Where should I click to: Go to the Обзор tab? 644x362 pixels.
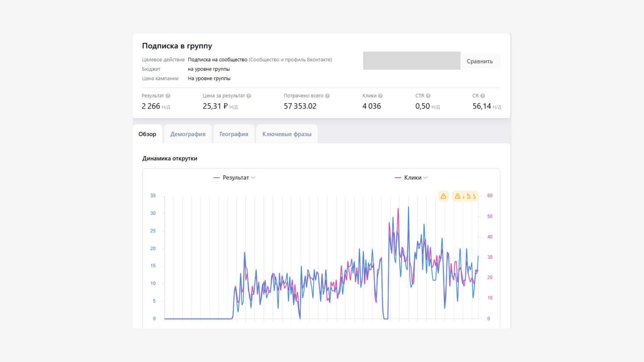point(147,134)
